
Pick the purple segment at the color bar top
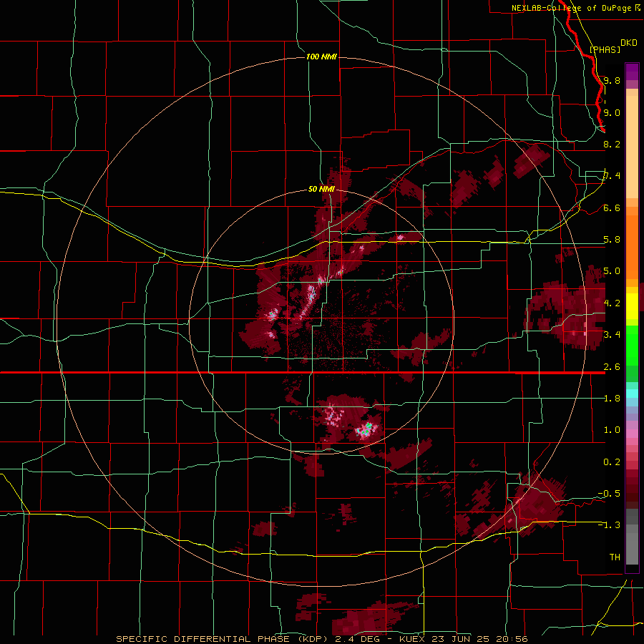click(632, 72)
